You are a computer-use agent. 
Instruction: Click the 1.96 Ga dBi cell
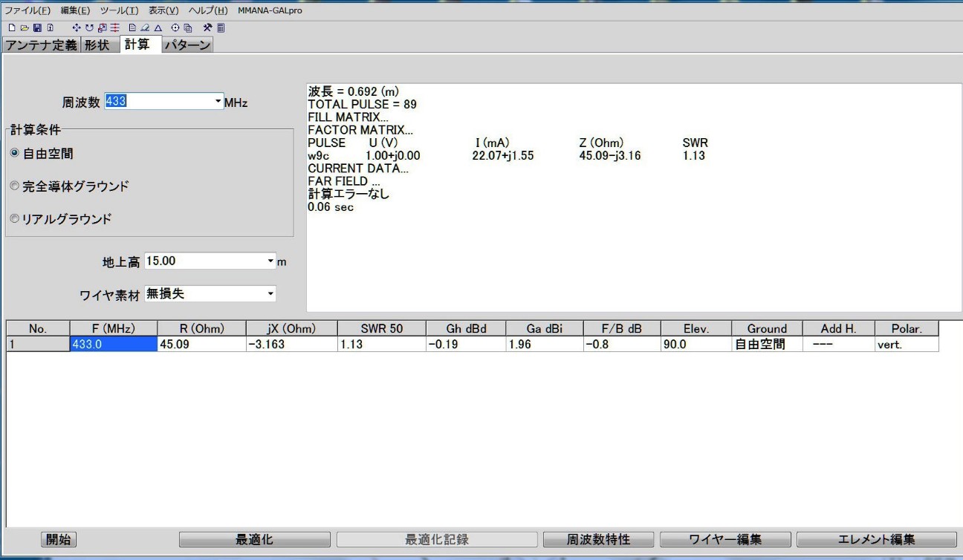click(x=545, y=344)
